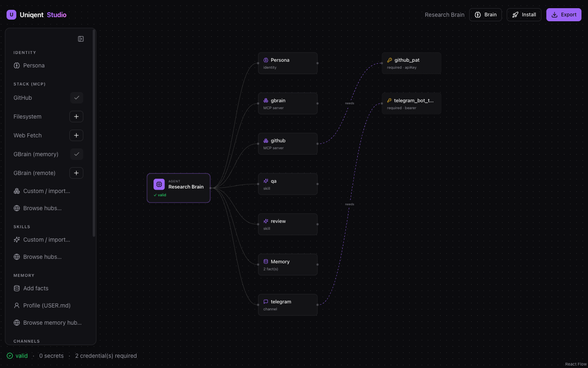Click the qa skill sparkle icon
Screen dimensions: 588x368
point(266,181)
